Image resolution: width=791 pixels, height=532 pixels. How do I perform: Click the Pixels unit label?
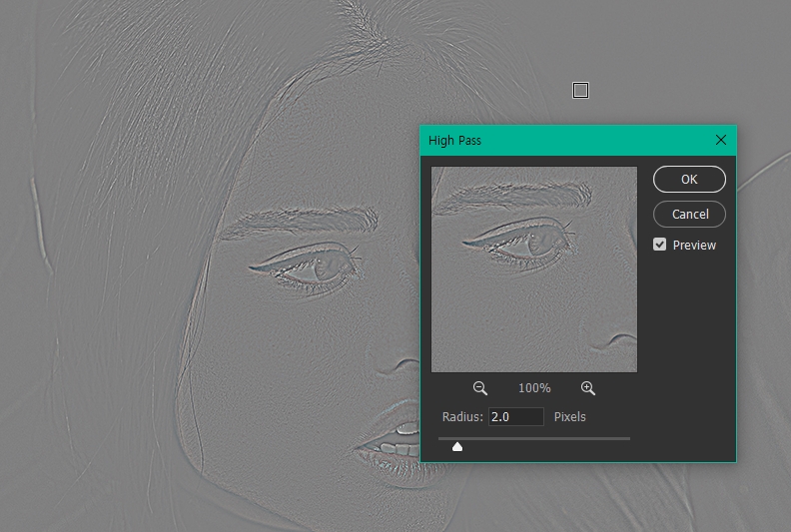[569, 416]
